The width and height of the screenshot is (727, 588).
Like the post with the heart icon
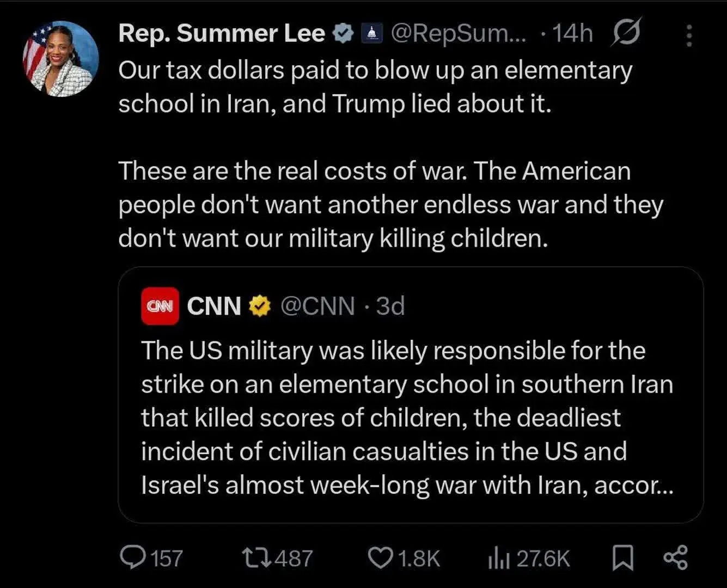click(x=380, y=558)
